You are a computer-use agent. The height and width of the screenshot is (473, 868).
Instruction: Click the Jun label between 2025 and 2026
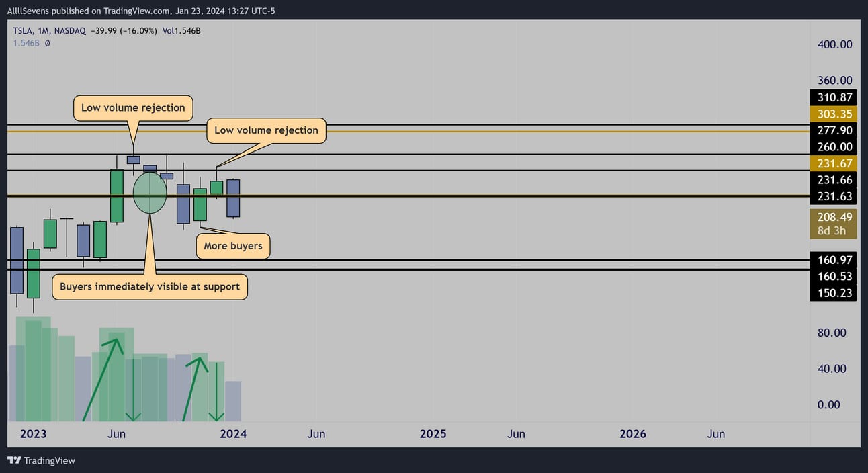coord(516,434)
